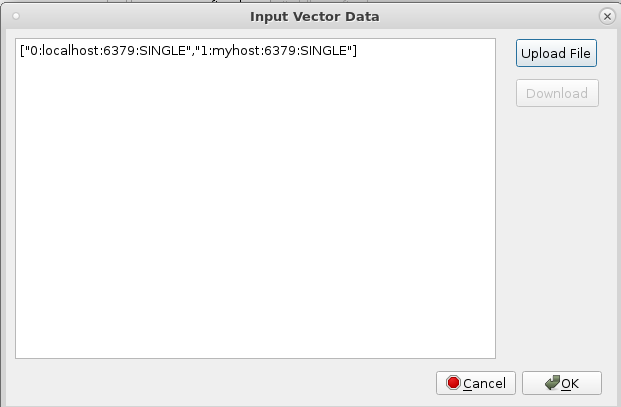Click the red stop icon on Cancel
This screenshot has width=621, height=407.
[x=453, y=383]
